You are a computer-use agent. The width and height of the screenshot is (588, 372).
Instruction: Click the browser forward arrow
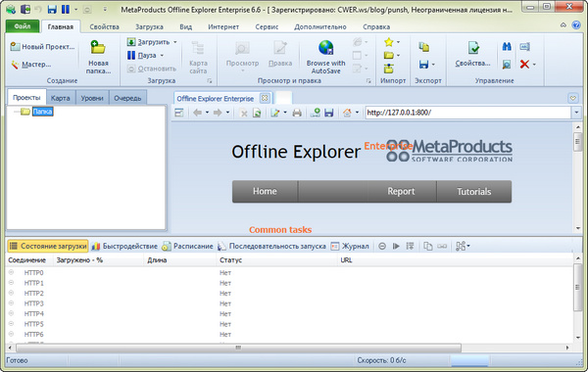[x=218, y=113]
